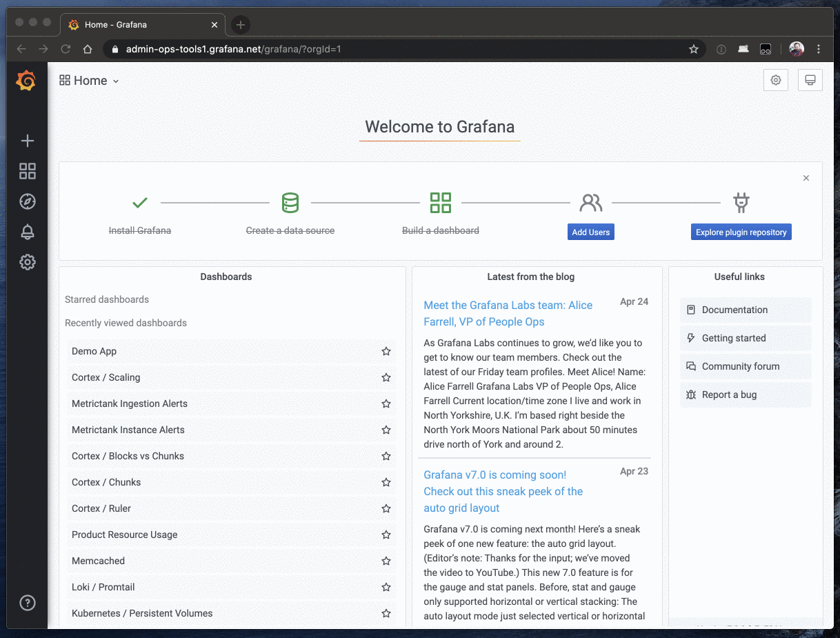This screenshot has height=638, width=840.
Task: Open the Grafana v7.0 sneak peek post
Action: pyautogui.click(x=503, y=491)
